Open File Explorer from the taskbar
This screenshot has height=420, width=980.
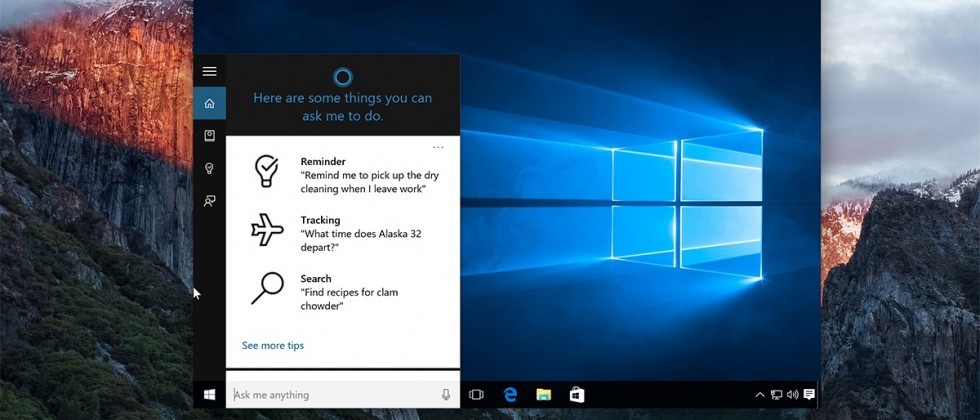pyautogui.click(x=543, y=395)
